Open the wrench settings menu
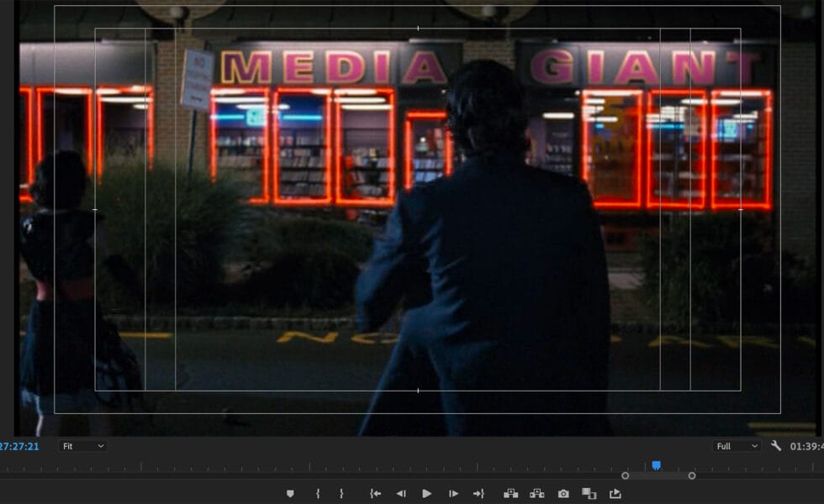This screenshot has height=504, width=824. click(x=776, y=446)
